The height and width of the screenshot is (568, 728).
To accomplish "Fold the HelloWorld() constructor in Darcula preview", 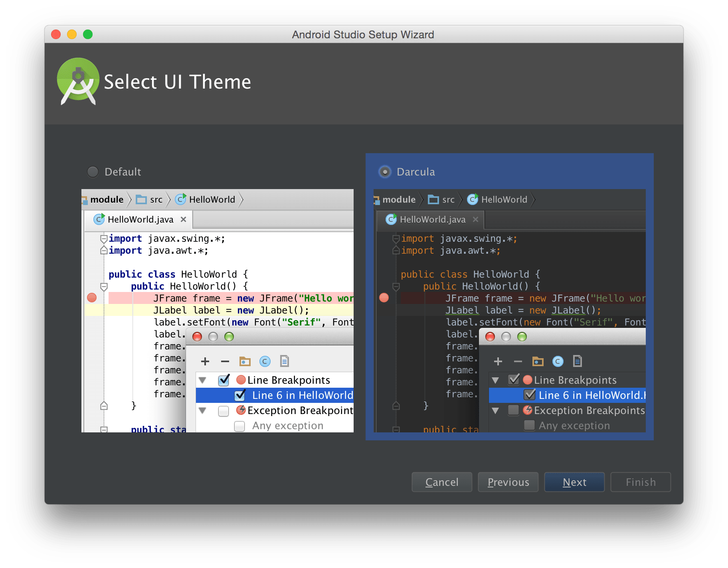I will click(x=396, y=287).
